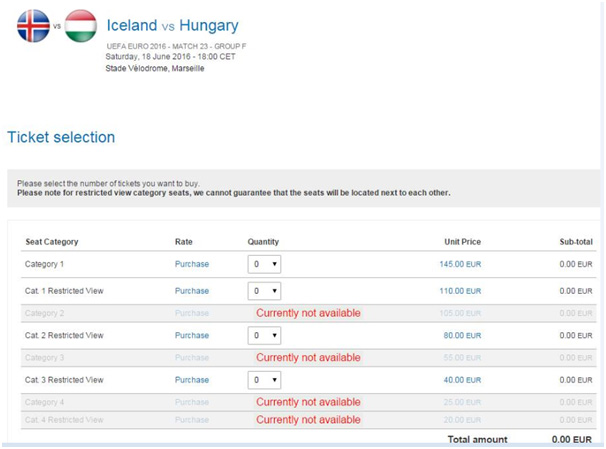Click the Sub-total column header
Viewport: 606px width, 449px height.
(576, 242)
